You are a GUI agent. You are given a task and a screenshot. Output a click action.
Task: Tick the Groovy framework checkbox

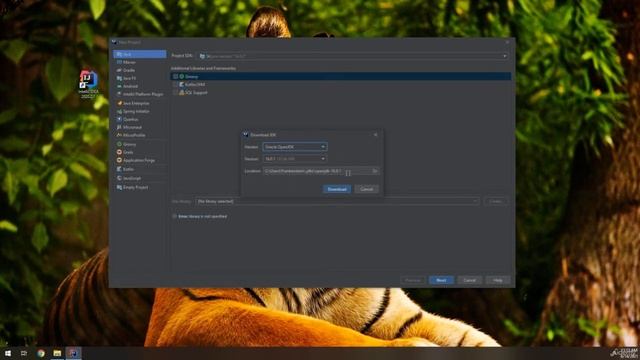175,76
